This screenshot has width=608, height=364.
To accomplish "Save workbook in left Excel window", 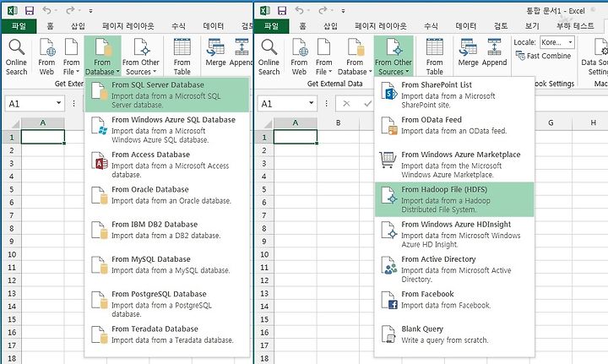I will 30,10.
